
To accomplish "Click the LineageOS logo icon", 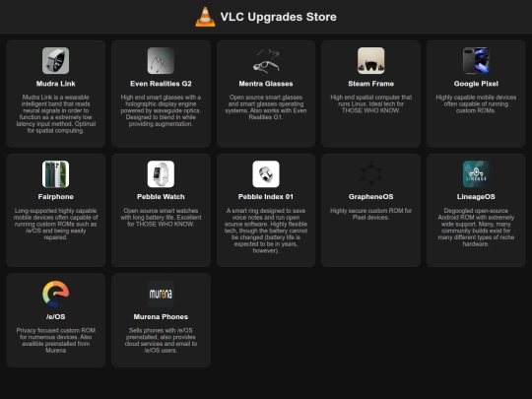I will pyautogui.click(x=476, y=174).
